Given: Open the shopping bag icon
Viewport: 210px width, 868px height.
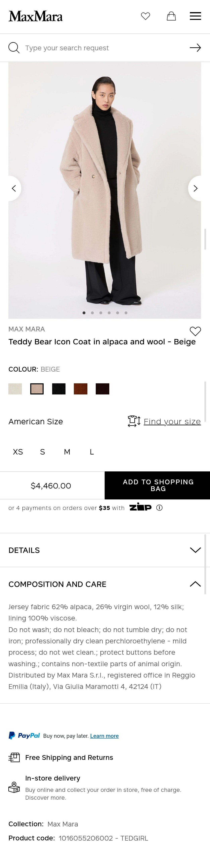Looking at the screenshot, I should tap(171, 16).
